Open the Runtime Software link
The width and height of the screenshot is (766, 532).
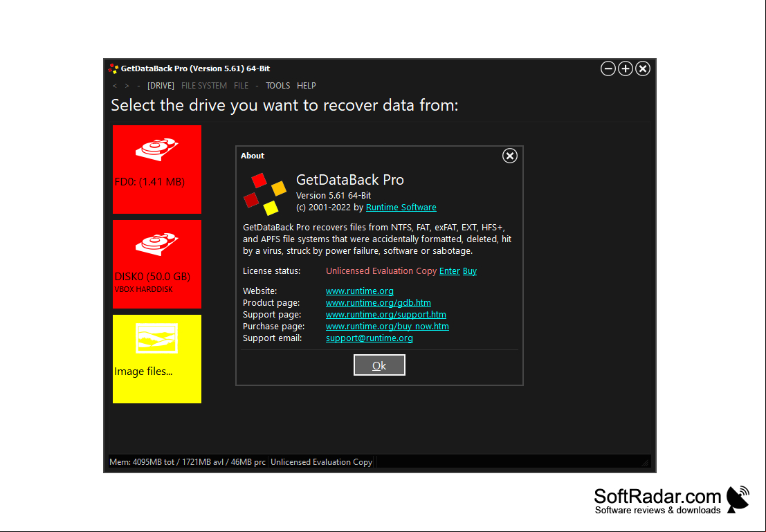click(401, 207)
